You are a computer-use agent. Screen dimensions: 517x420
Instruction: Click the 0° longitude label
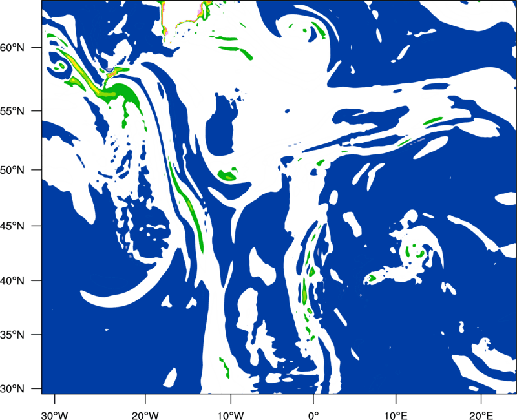pyautogui.click(x=313, y=415)
